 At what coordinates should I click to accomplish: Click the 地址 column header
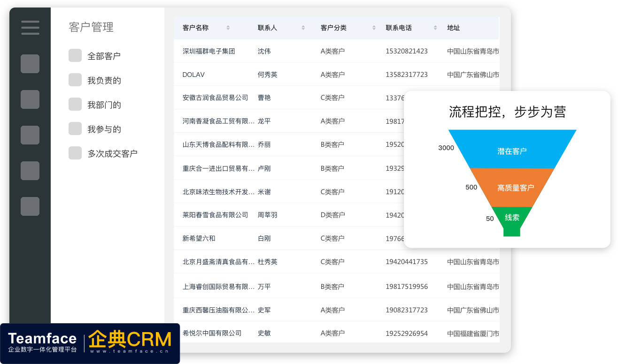point(453,28)
